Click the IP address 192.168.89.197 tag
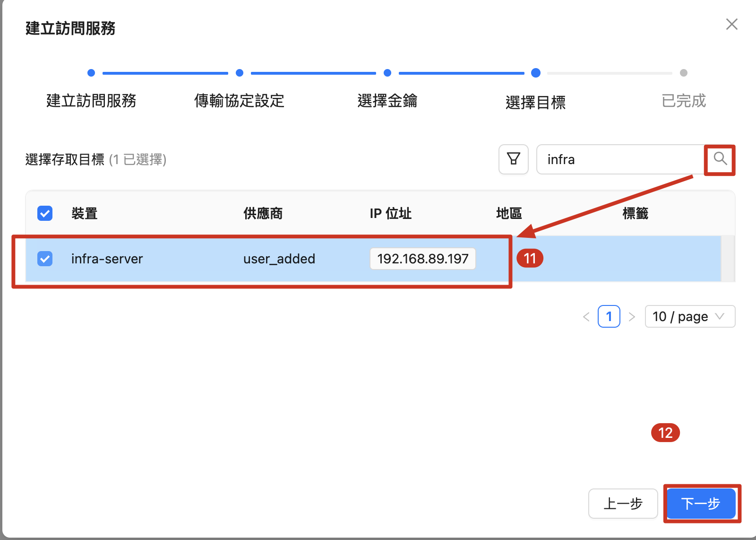Image resolution: width=756 pixels, height=540 pixels. point(422,259)
